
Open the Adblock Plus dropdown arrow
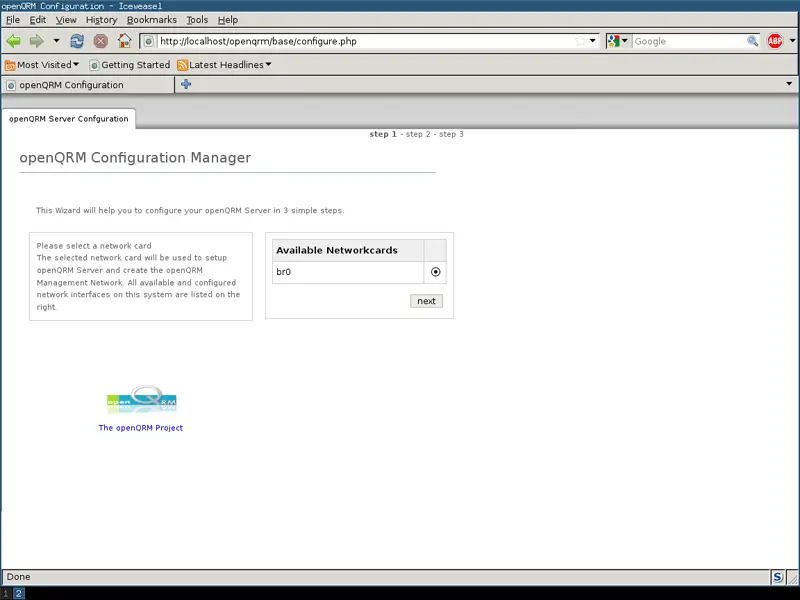(792, 41)
